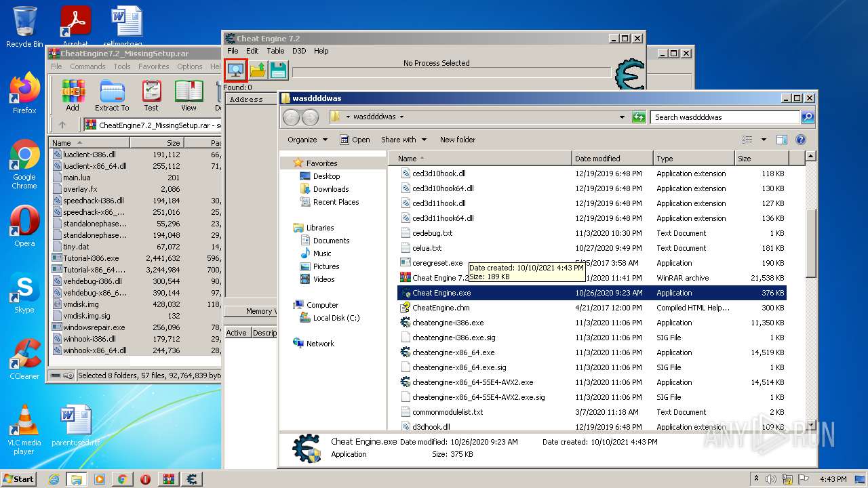Open Google Chrome desktop icon

click(24, 164)
